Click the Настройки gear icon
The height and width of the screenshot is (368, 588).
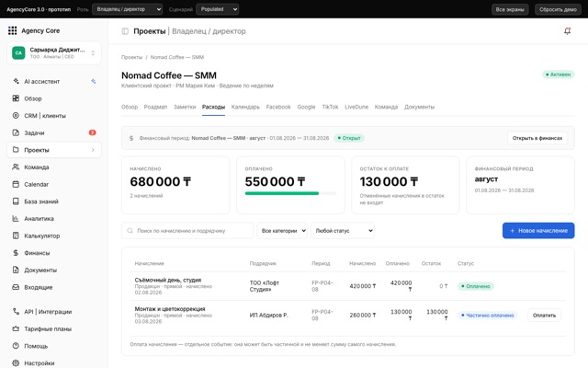pos(16,363)
